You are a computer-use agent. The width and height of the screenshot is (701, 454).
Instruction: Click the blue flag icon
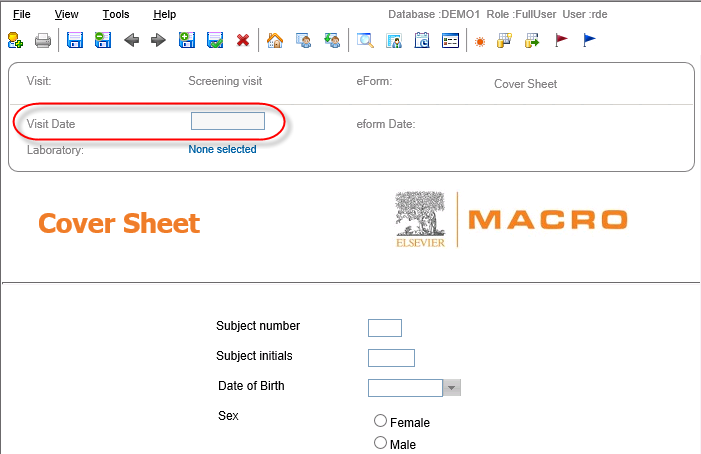(x=589, y=40)
